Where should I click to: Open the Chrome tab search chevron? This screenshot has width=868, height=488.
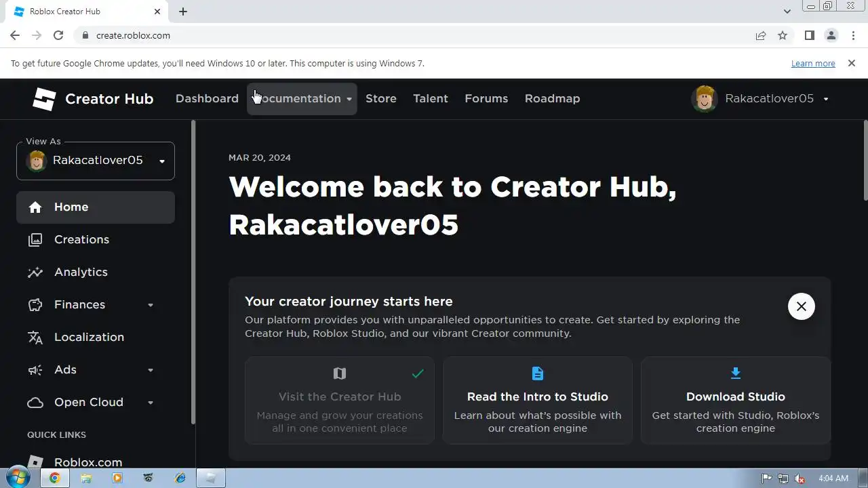tap(787, 12)
